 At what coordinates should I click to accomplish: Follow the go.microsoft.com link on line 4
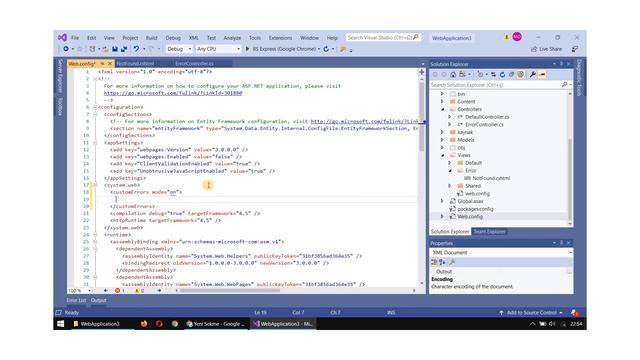pyautogui.click(x=173, y=93)
